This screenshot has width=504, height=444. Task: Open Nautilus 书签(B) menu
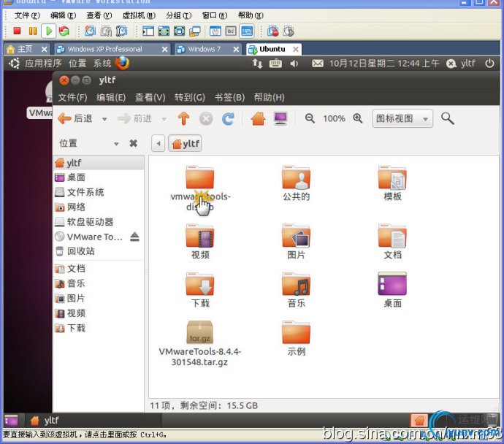point(229,97)
